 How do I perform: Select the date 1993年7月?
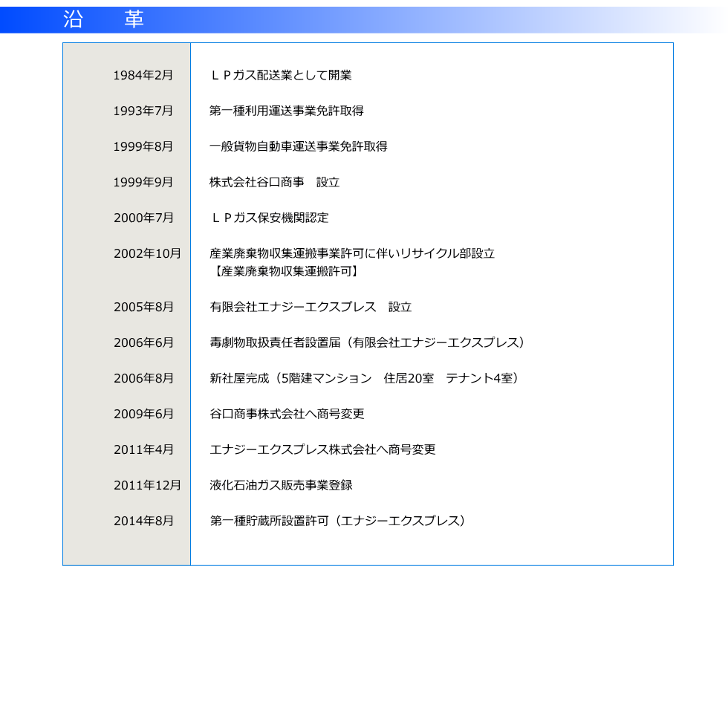[x=143, y=111]
